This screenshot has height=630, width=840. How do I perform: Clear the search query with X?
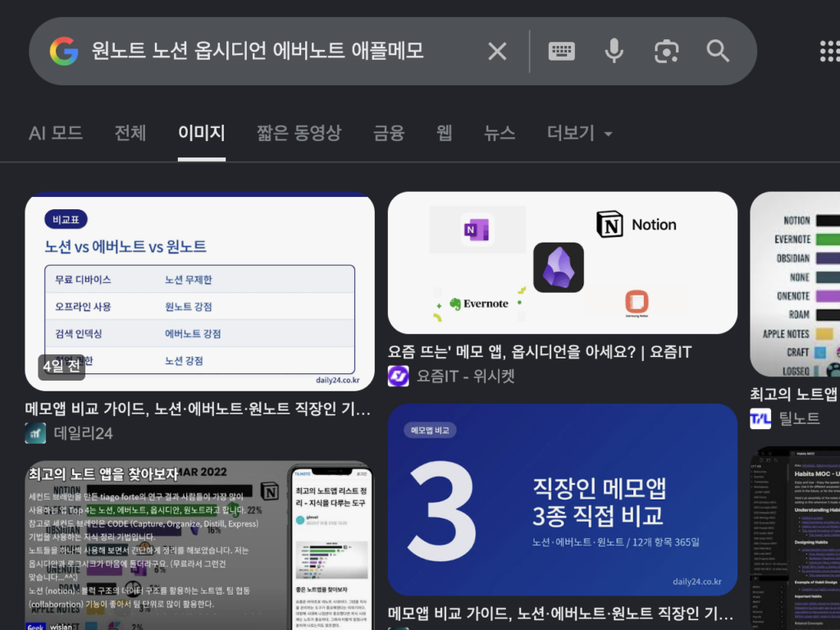[x=497, y=52]
